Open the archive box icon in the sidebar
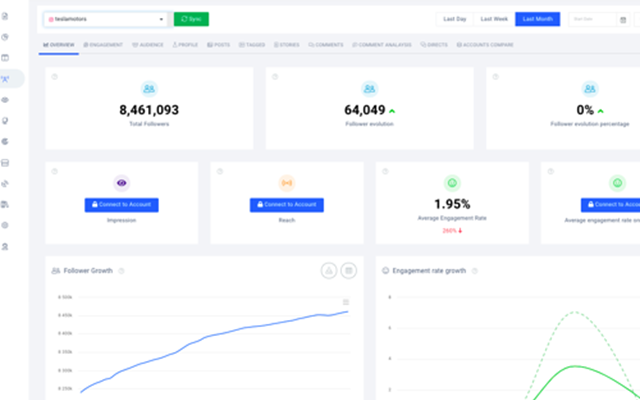This screenshot has width=640, height=400. coord(5,163)
